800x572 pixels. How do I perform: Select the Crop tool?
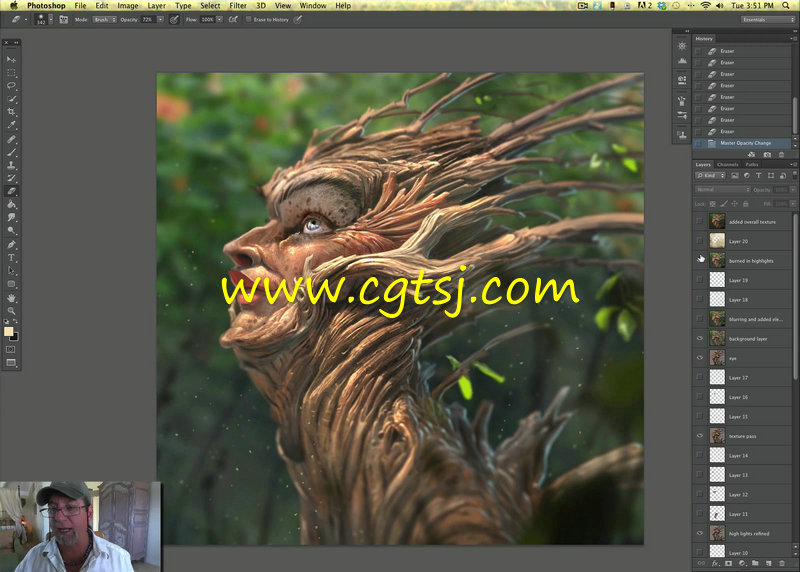click(x=11, y=112)
